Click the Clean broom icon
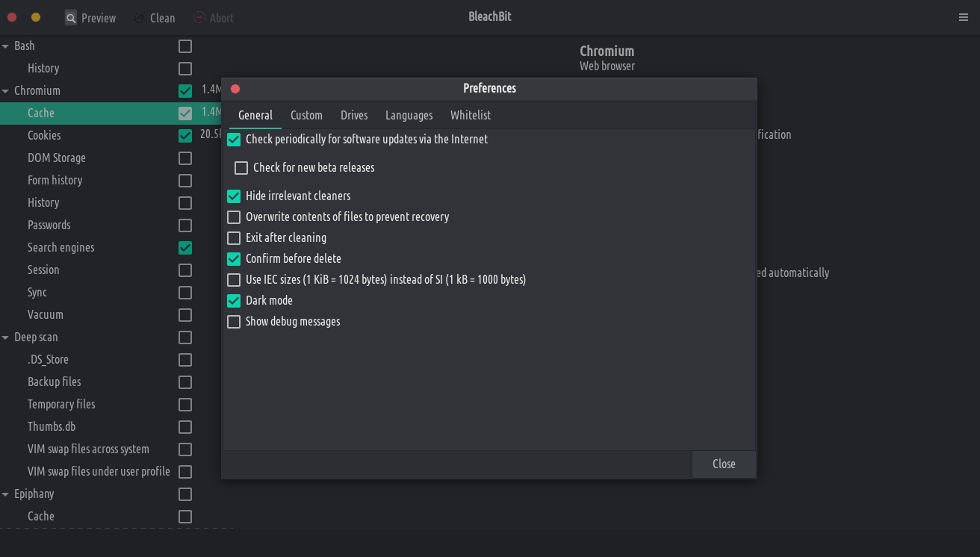The width and height of the screenshot is (980, 557). [x=140, y=17]
